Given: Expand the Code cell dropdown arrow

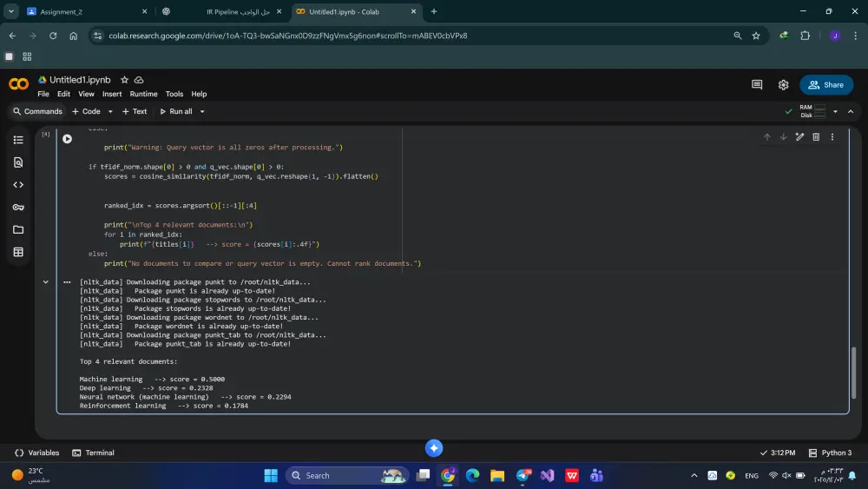Looking at the screenshot, I should tap(110, 111).
